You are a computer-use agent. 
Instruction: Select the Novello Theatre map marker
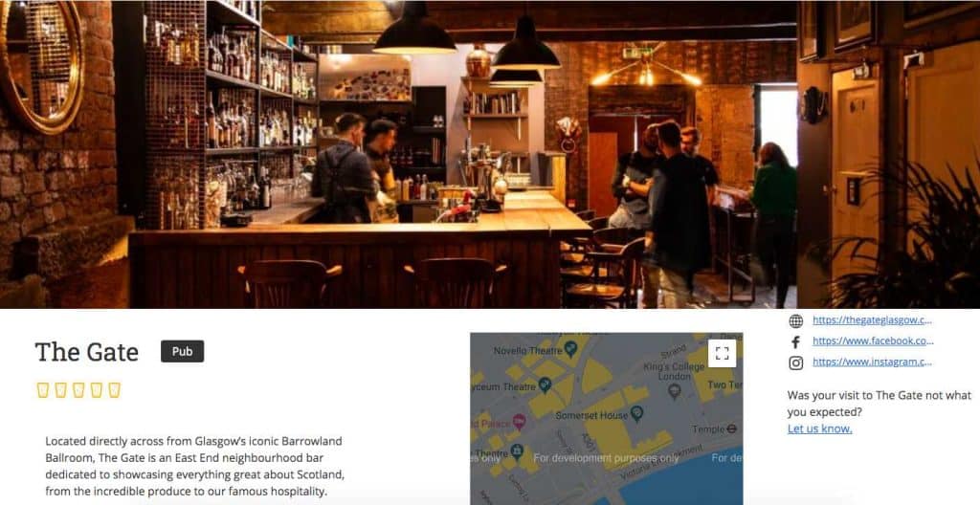[570, 348]
